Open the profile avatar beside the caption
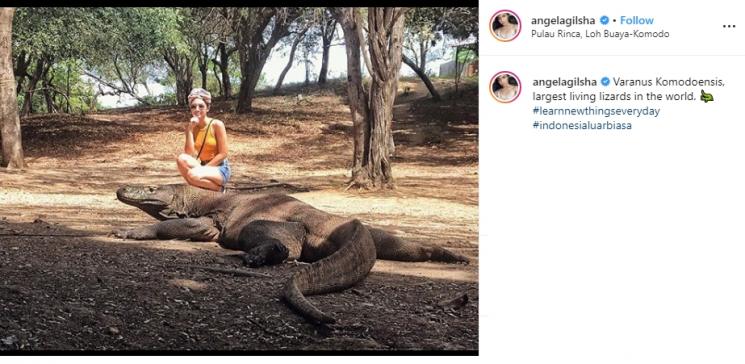 (505, 87)
